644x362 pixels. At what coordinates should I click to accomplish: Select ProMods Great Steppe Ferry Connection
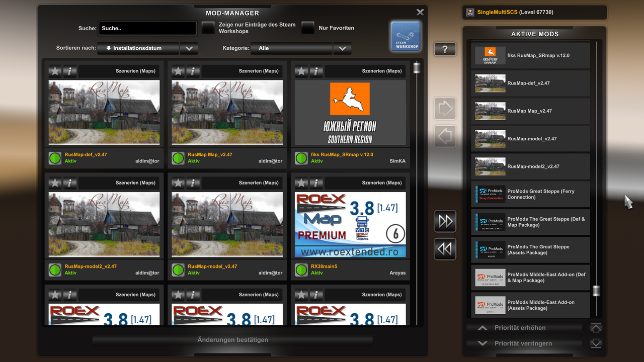point(530,194)
